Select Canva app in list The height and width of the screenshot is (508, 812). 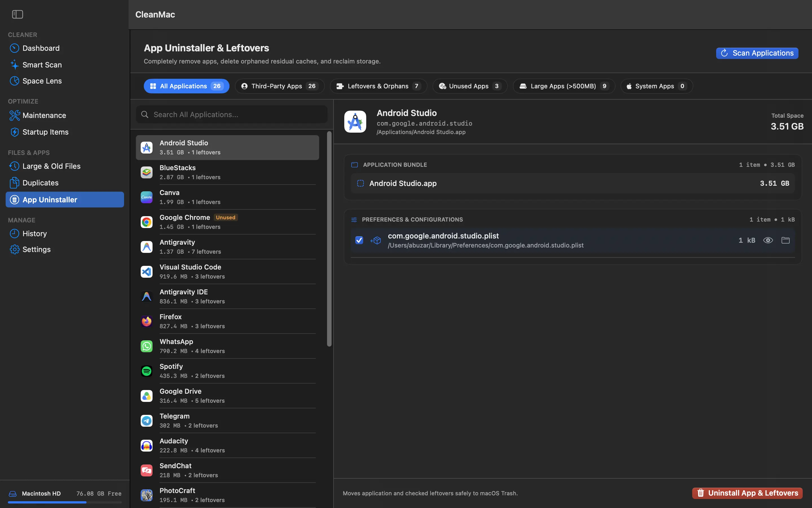[227, 197]
